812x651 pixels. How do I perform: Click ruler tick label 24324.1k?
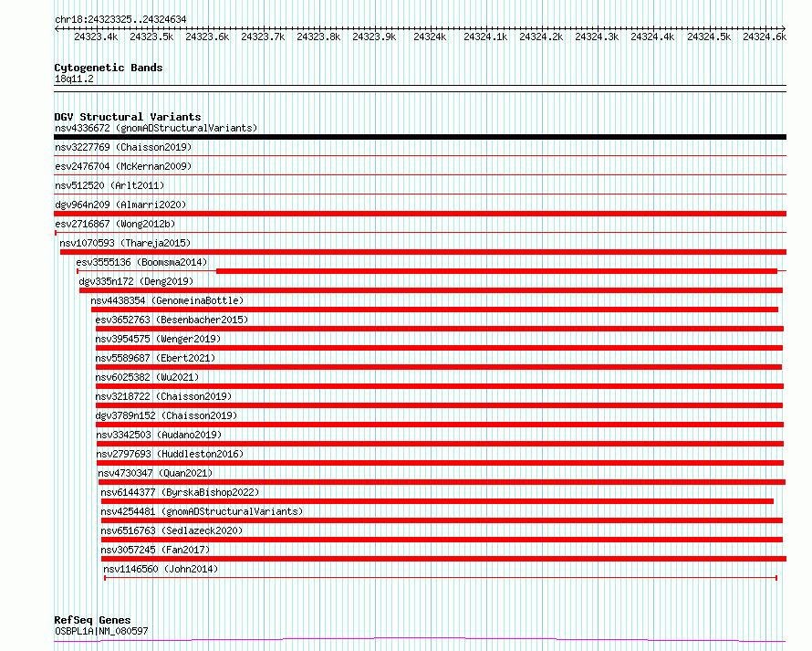pos(485,37)
